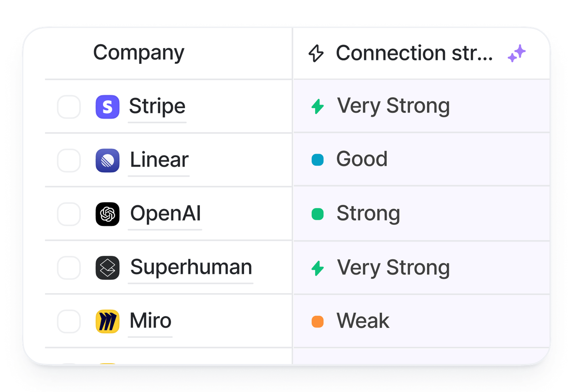Image resolution: width=572 pixels, height=392 pixels.
Task: Open the Connection strength column header menu
Action: point(414,53)
